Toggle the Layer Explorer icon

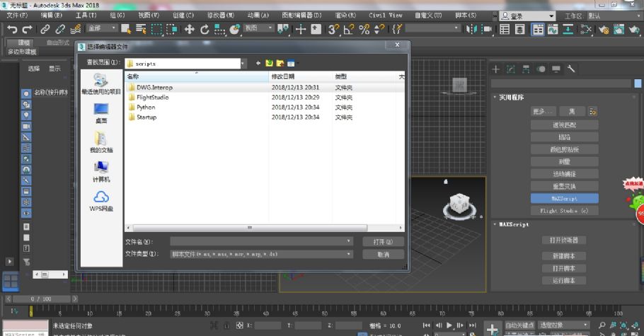pyautogui.click(x=520, y=29)
